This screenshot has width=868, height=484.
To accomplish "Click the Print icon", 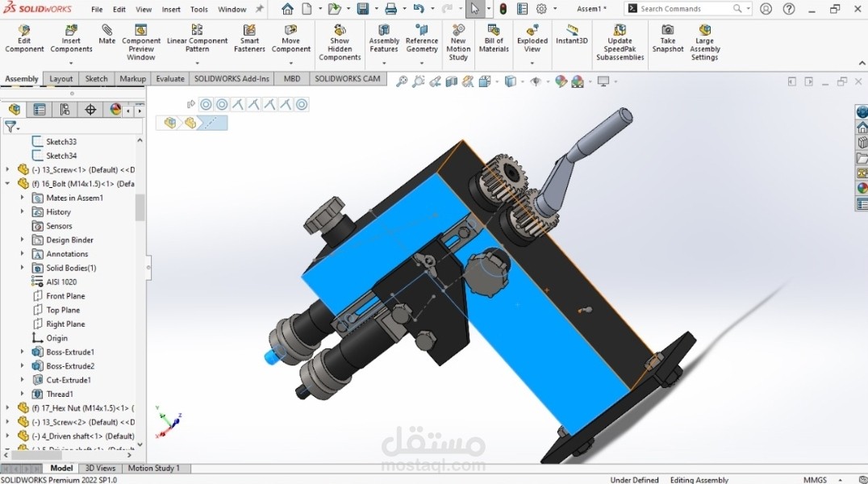I will click(390, 9).
